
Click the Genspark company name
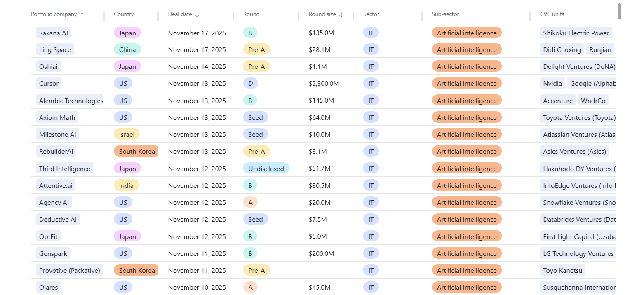click(53, 254)
